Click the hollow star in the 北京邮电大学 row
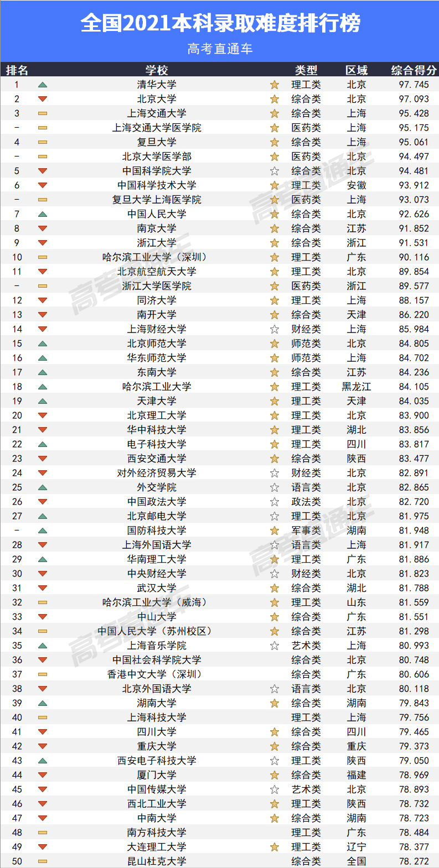 274,516
